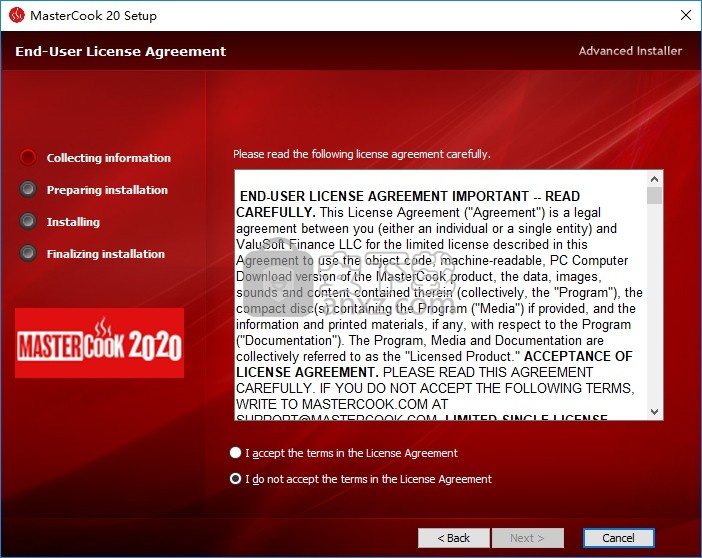
Task: Click the MasterCook app icon in title bar
Action: [x=17, y=15]
